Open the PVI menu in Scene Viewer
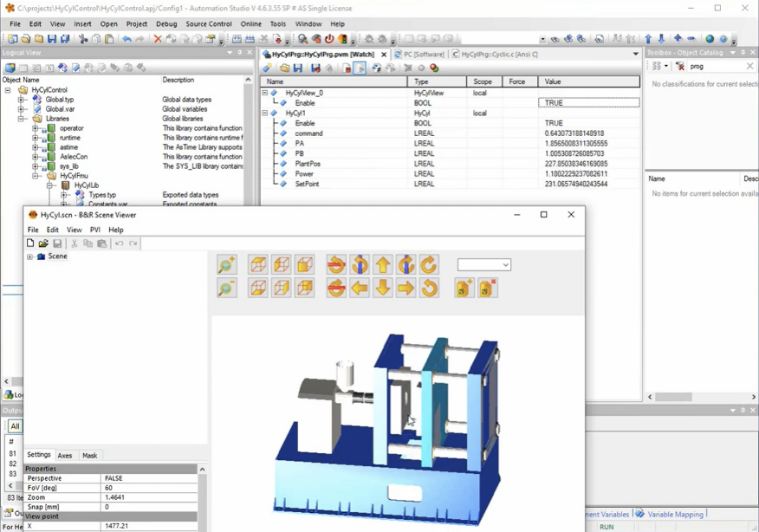 click(x=94, y=229)
